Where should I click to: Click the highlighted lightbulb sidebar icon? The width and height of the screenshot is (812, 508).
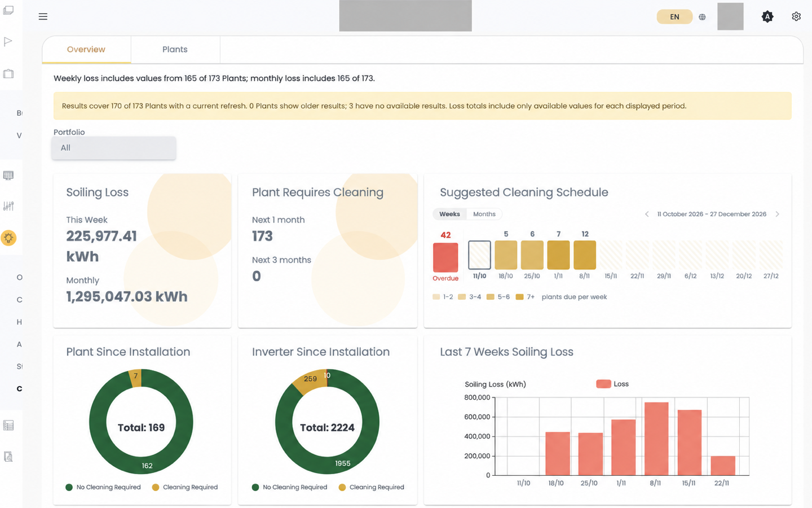[8, 238]
